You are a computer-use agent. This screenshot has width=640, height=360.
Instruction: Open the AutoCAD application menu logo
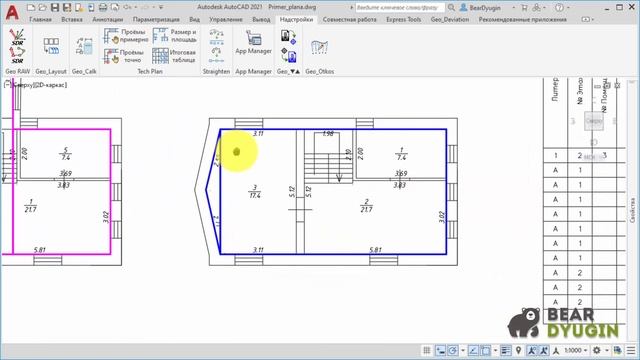tap(12, 12)
